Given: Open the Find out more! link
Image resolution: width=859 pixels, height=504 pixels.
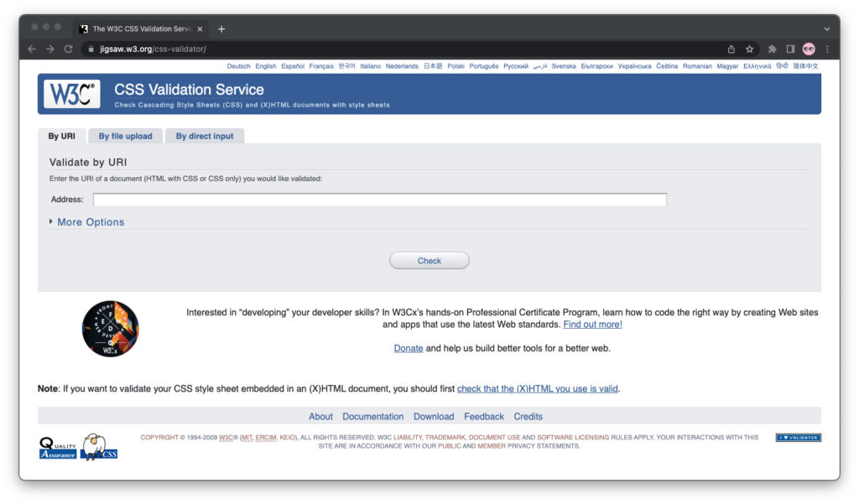Looking at the screenshot, I should 592,325.
